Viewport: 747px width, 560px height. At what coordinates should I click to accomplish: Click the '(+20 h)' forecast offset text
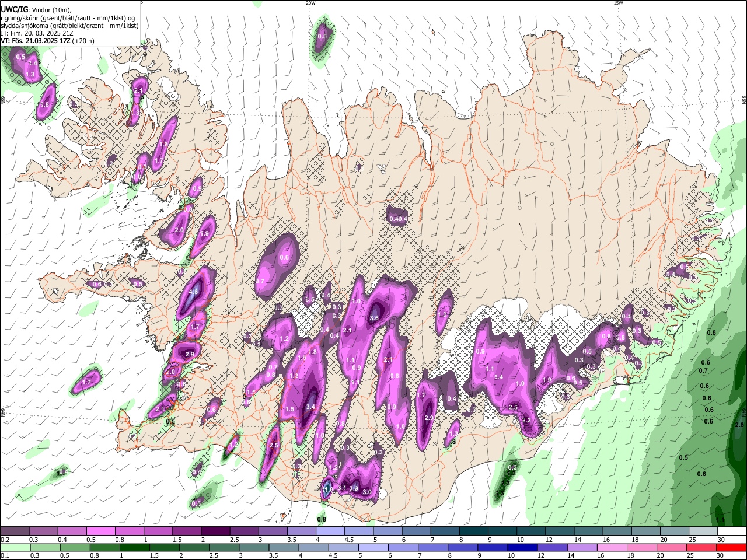84,41
